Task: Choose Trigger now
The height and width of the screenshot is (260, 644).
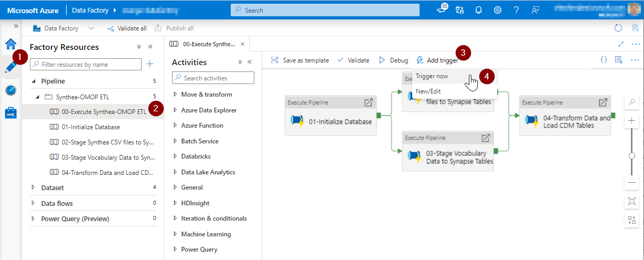Action: (x=432, y=76)
